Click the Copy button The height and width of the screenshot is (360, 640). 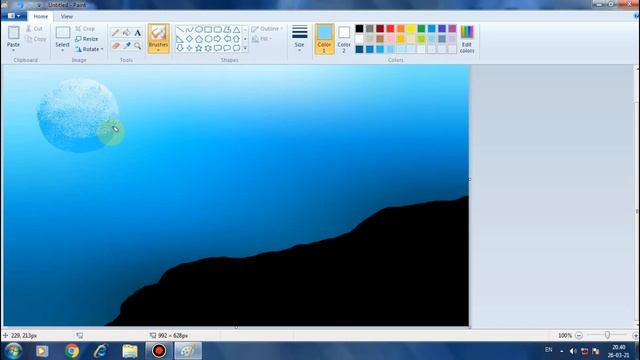(x=36, y=39)
